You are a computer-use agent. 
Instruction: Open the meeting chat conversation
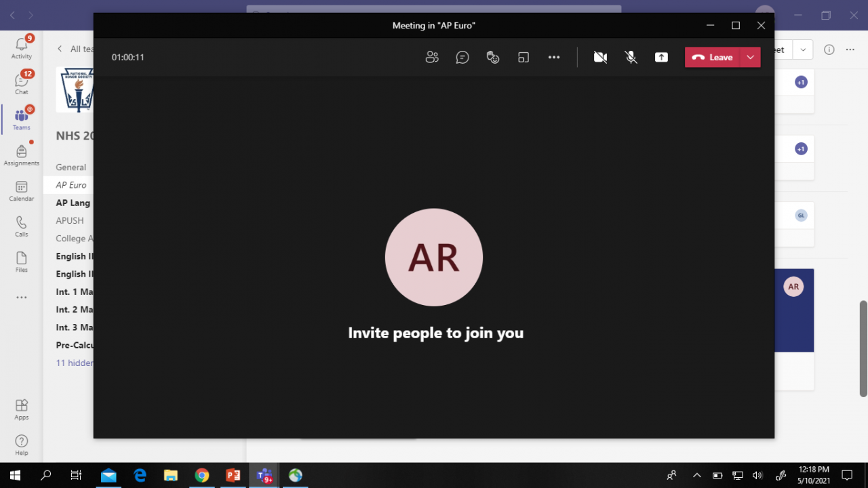point(462,58)
